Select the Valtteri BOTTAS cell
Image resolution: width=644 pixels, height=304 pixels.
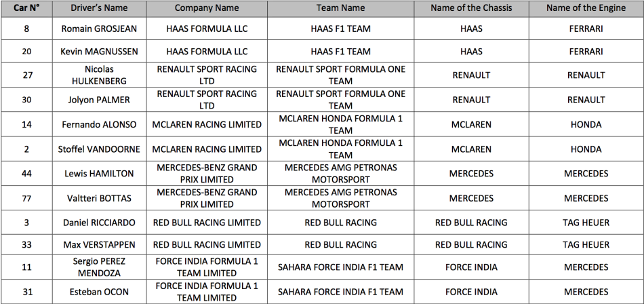tap(99, 198)
